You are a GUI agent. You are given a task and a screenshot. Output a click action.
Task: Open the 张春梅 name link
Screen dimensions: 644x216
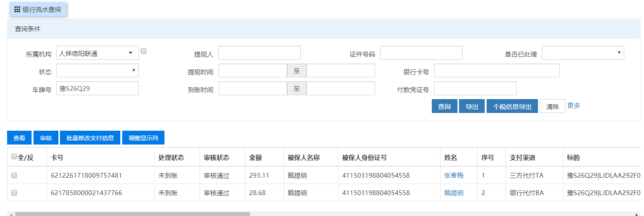tap(454, 175)
